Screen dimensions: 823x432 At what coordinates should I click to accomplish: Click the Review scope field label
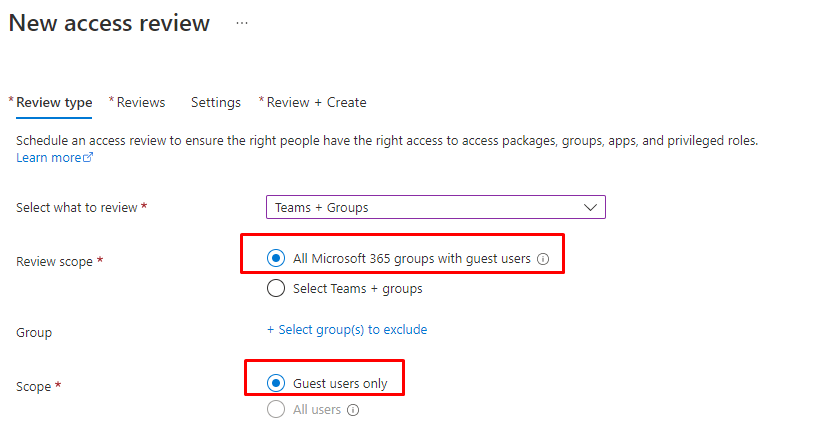point(54,262)
